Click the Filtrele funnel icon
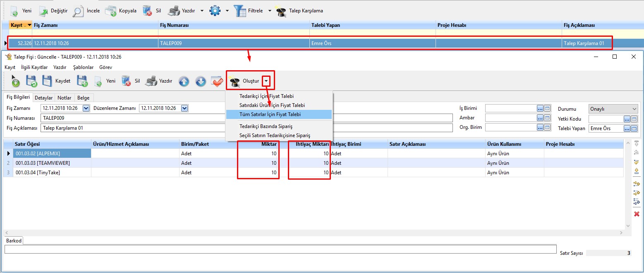 pyautogui.click(x=240, y=11)
